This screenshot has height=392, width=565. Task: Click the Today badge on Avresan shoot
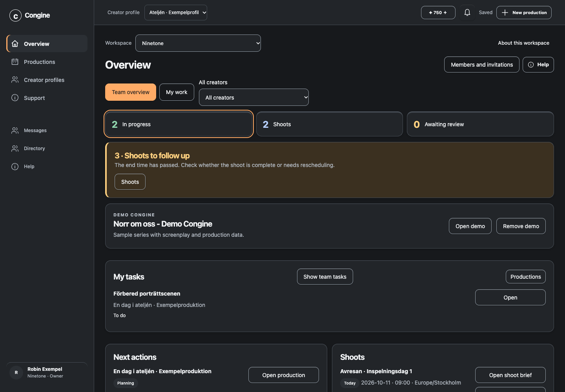(350, 383)
